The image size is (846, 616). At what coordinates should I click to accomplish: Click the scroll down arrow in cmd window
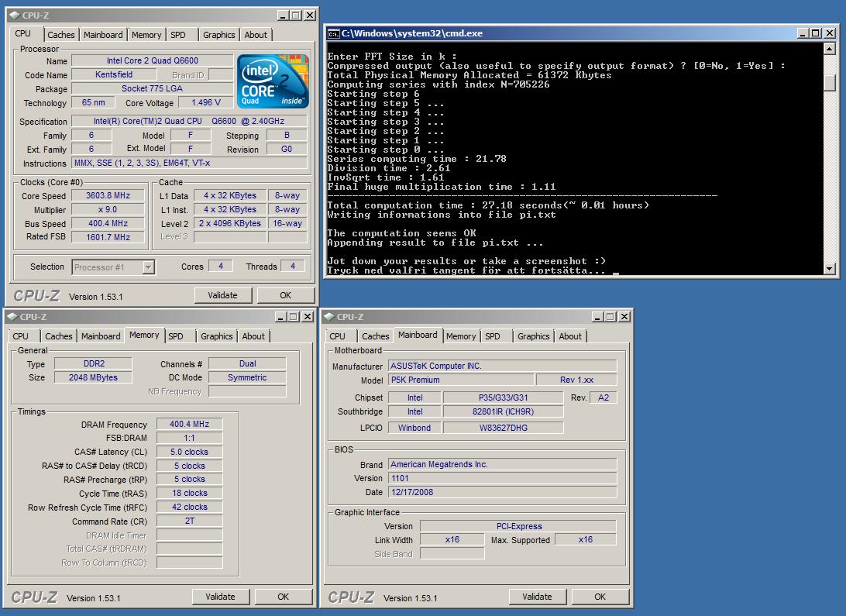[x=829, y=269]
